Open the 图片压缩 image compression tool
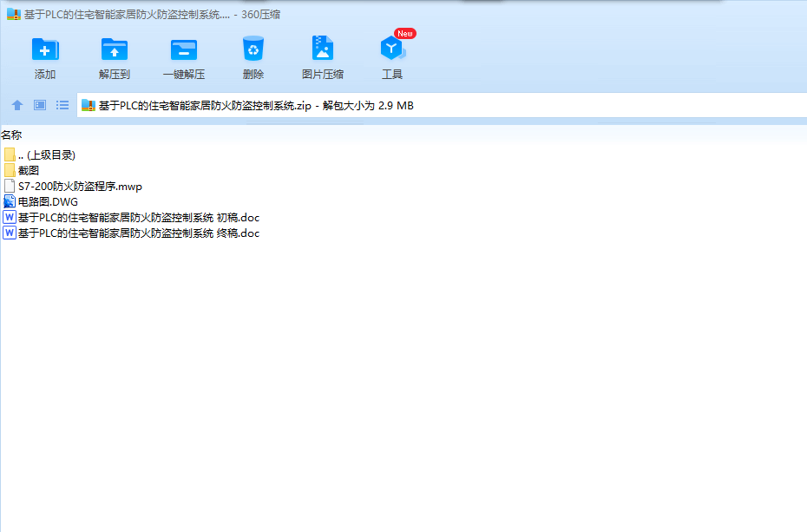 tap(323, 49)
